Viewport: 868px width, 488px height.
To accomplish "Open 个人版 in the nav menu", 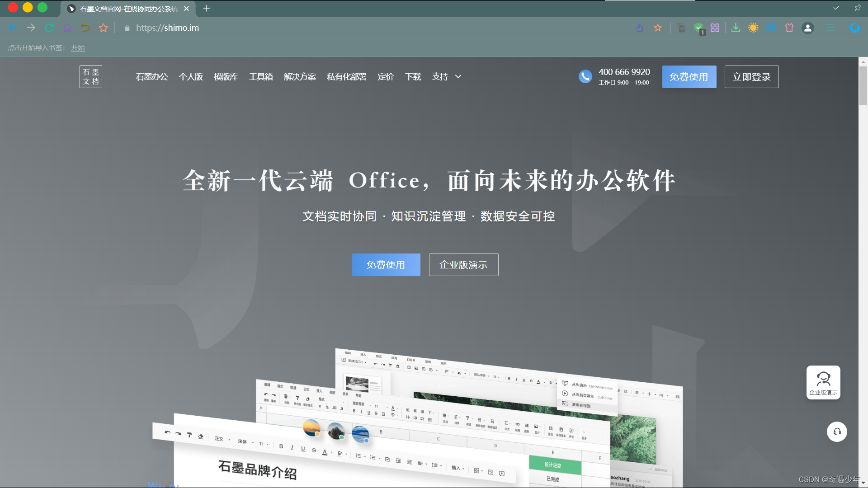I will tap(191, 77).
